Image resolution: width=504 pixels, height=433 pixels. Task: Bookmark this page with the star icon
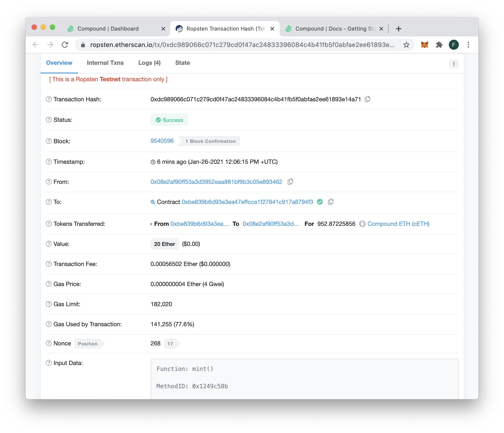pyautogui.click(x=406, y=45)
